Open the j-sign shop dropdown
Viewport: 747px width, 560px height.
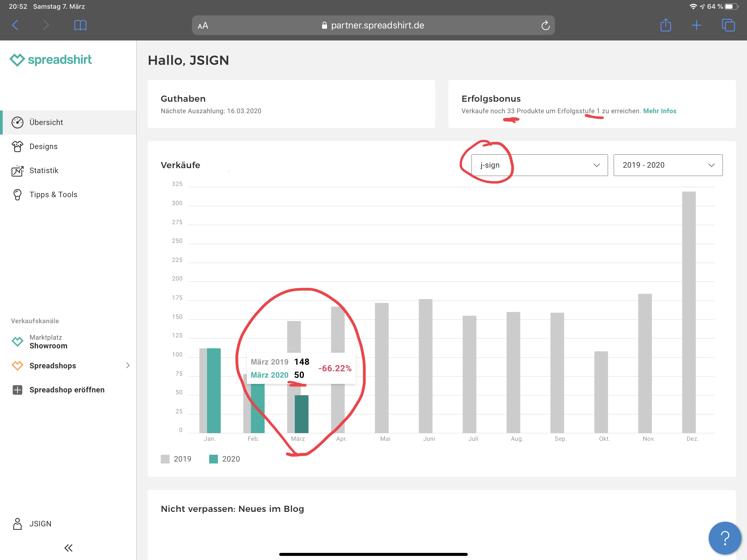(x=539, y=165)
